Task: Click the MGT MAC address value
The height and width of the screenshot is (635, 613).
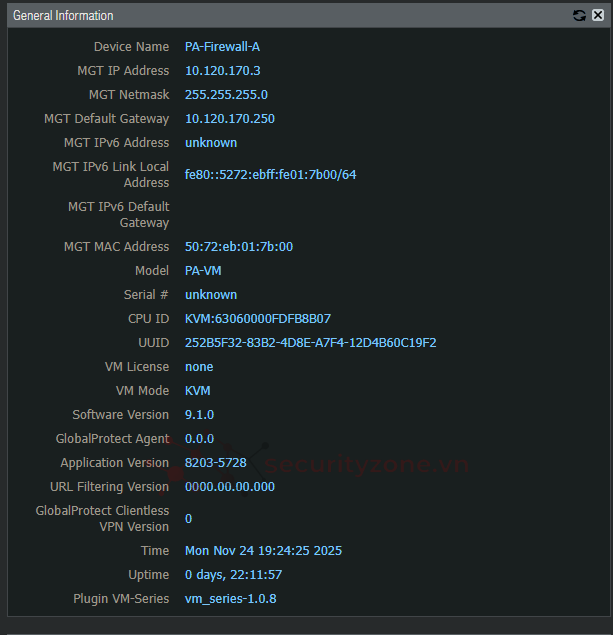Action: point(238,247)
